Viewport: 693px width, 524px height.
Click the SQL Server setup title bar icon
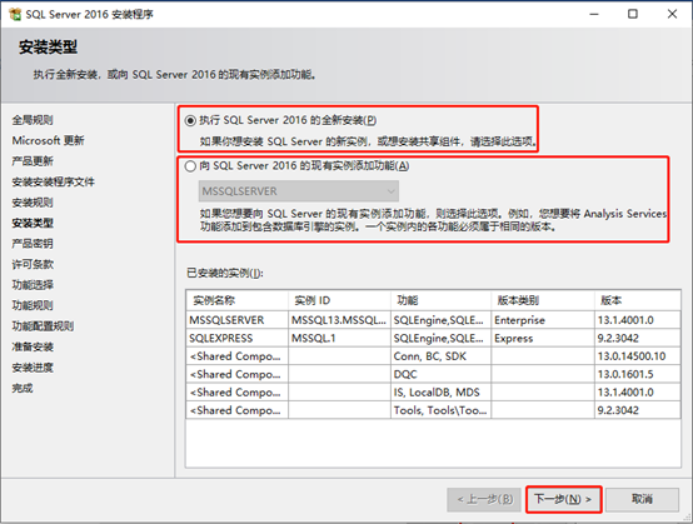pyautogui.click(x=15, y=14)
